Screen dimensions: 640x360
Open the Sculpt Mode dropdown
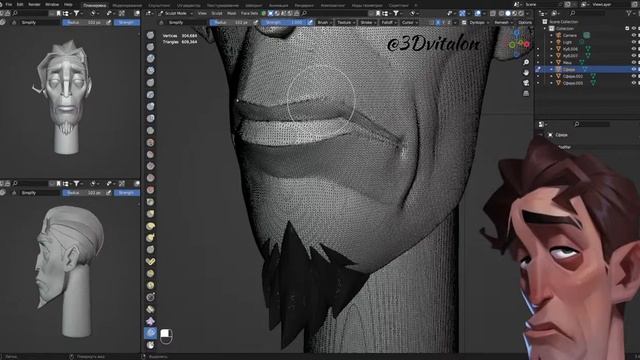point(176,13)
